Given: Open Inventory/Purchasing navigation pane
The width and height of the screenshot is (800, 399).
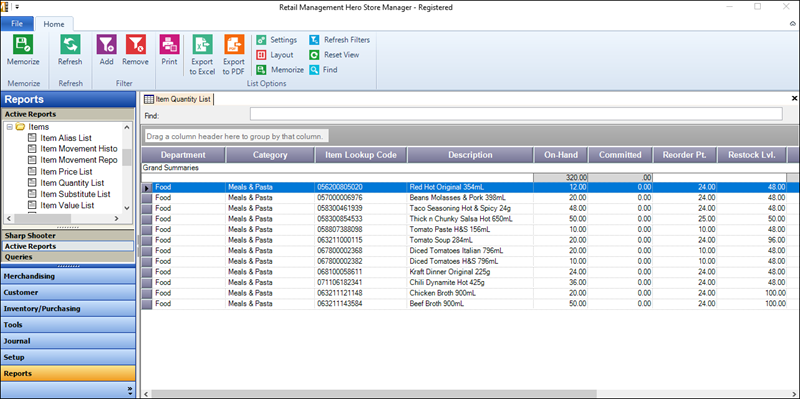Looking at the screenshot, I should (x=68, y=309).
